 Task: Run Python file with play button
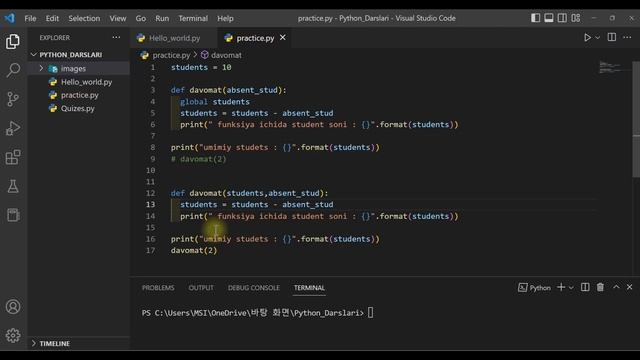coord(587,38)
